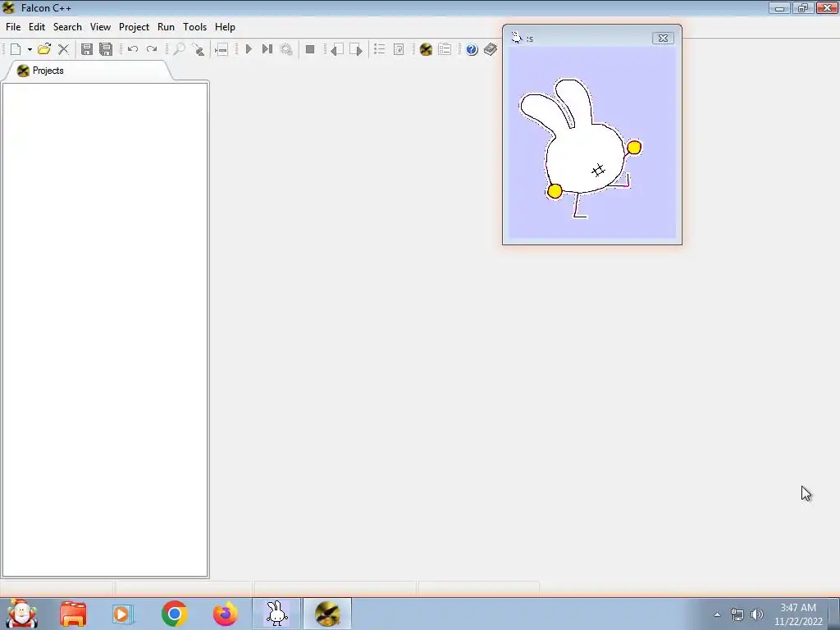Launch Firefox from taskbar

225,614
